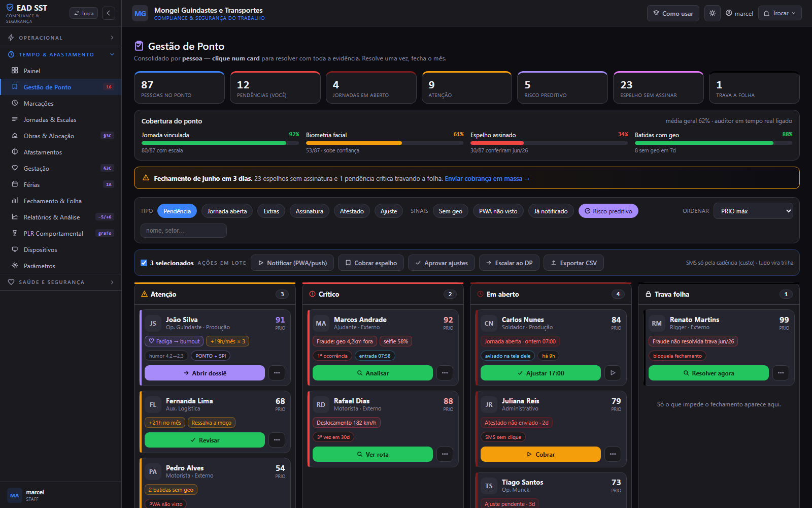Click the Espelho assinado progress bar
This screenshot has height=508, width=812.
[549, 143]
